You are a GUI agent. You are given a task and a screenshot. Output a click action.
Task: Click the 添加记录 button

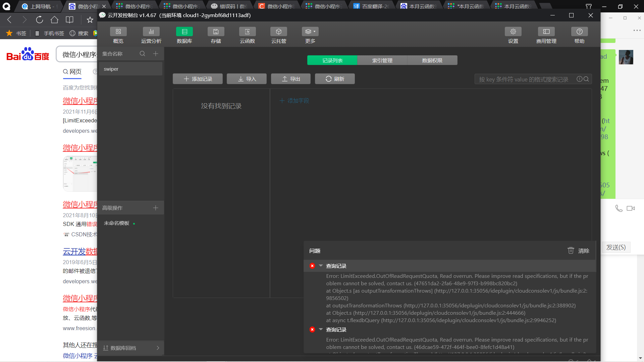click(x=198, y=79)
